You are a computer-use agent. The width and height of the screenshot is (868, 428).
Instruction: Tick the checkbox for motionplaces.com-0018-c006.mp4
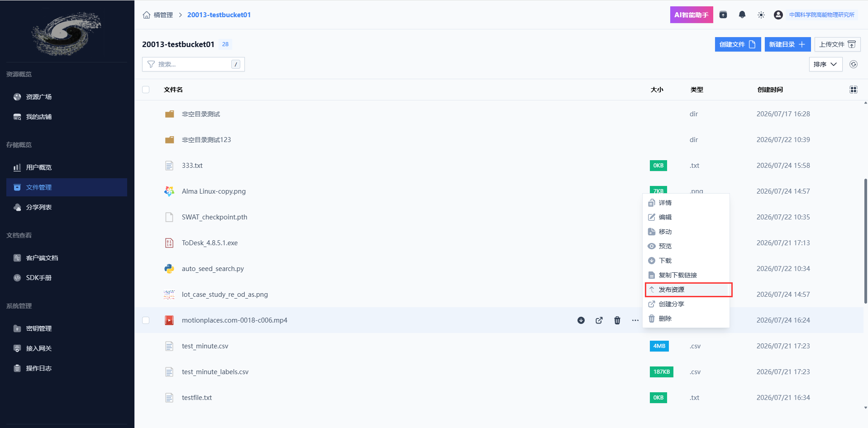(x=146, y=320)
